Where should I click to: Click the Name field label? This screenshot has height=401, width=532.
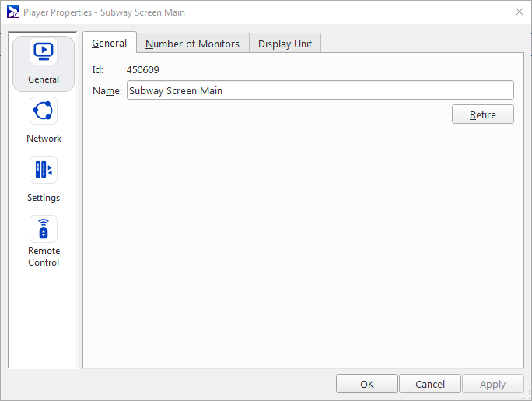107,91
